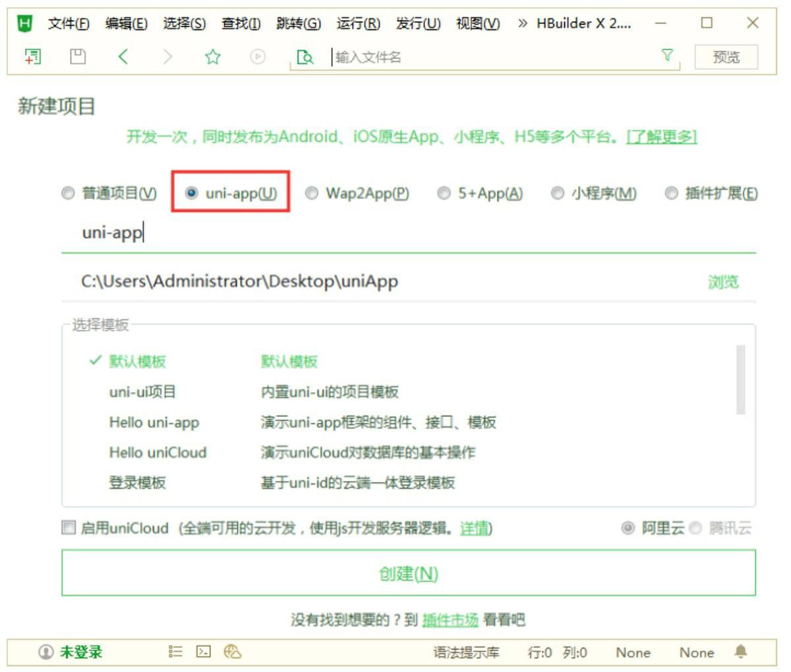
Task: Click the HBuilder X logo icon
Action: (x=25, y=23)
